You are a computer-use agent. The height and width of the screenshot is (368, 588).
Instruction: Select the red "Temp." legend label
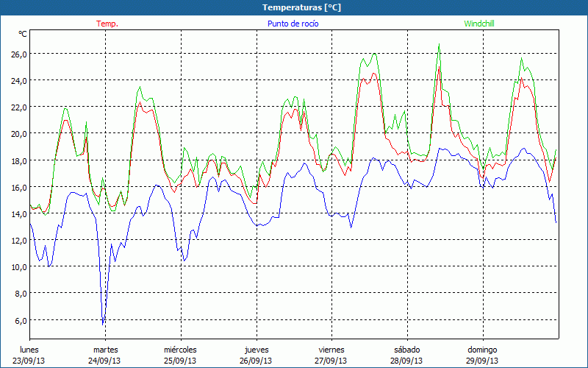[107, 24]
